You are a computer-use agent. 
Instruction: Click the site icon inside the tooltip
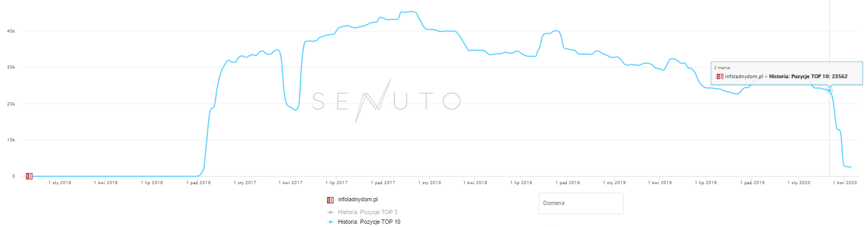point(720,77)
